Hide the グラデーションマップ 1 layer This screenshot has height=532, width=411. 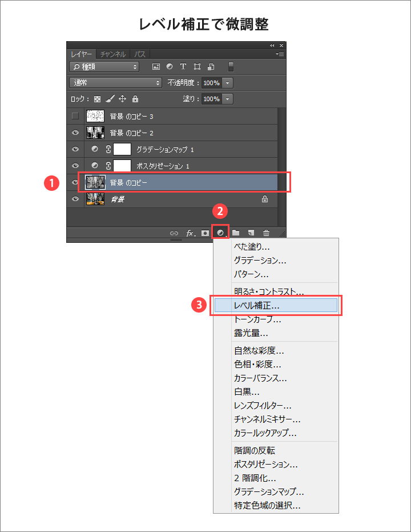pyautogui.click(x=75, y=149)
